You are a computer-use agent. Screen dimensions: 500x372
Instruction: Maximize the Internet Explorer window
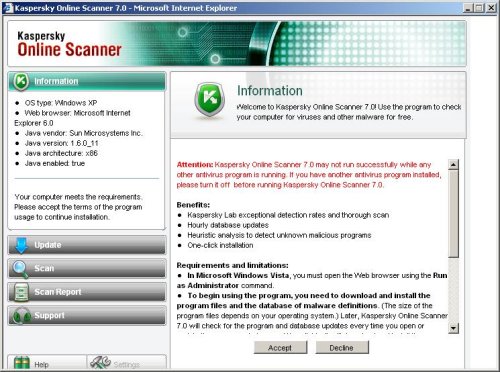point(479,8)
